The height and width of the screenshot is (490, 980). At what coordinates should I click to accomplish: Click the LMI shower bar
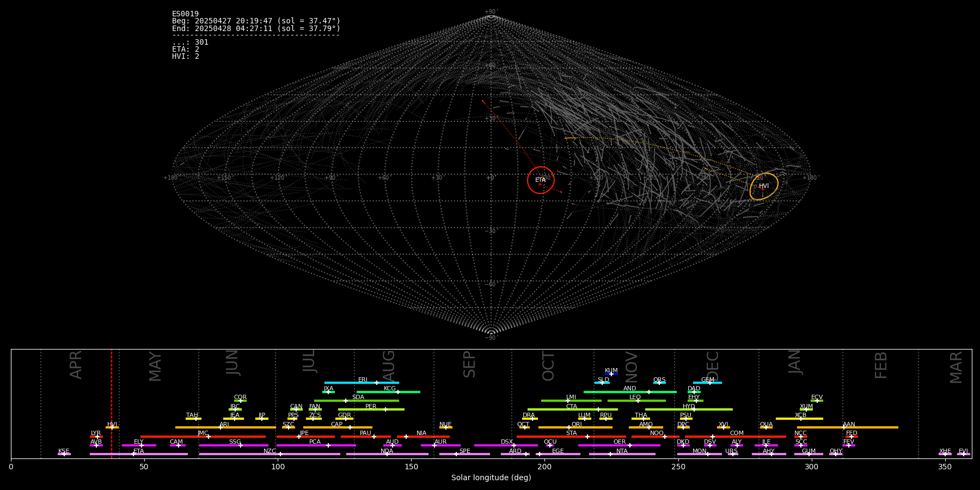571,401
